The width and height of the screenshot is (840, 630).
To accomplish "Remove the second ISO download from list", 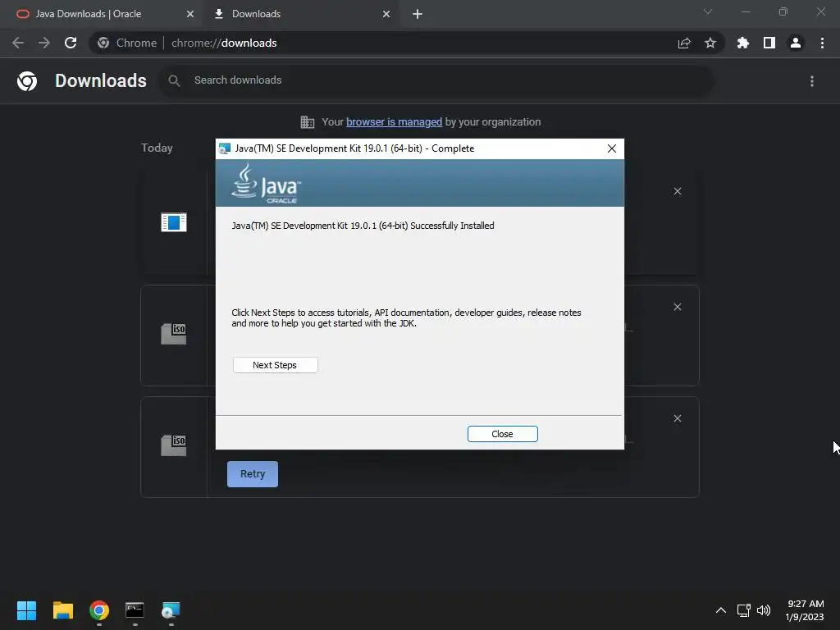I will click(678, 307).
